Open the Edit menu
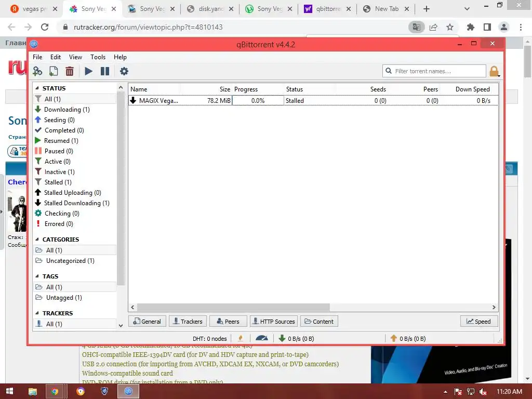The image size is (532, 399). [x=55, y=57]
